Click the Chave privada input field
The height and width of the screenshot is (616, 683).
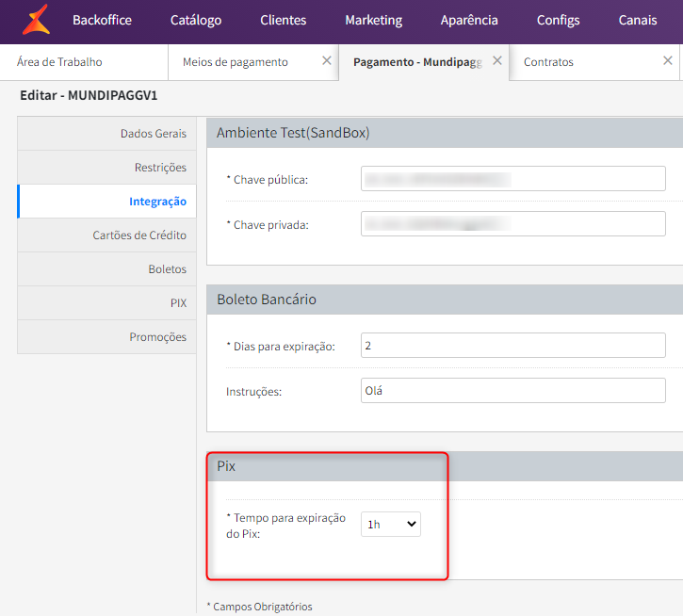click(x=513, y=224)
